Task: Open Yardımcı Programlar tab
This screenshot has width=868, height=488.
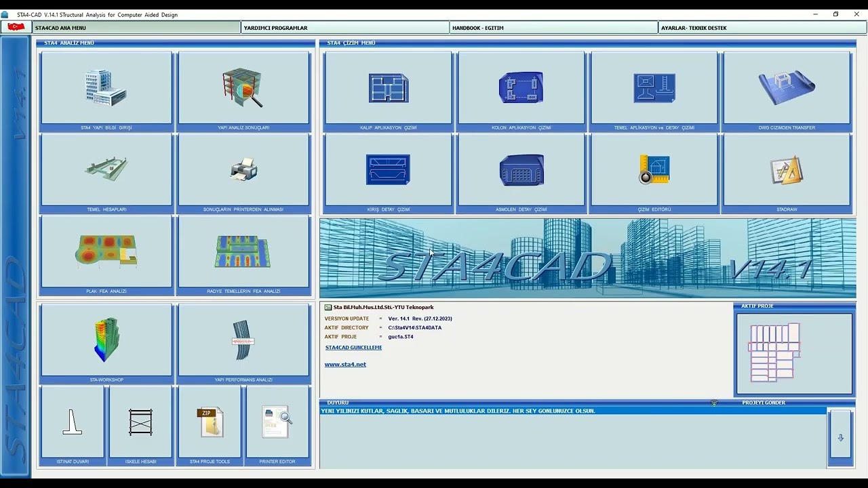Action: 345,28
